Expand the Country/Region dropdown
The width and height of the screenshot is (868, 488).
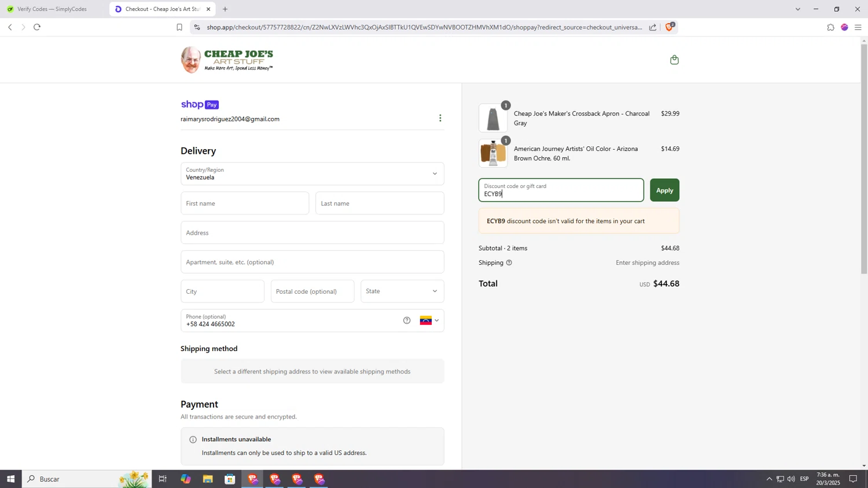312,173
